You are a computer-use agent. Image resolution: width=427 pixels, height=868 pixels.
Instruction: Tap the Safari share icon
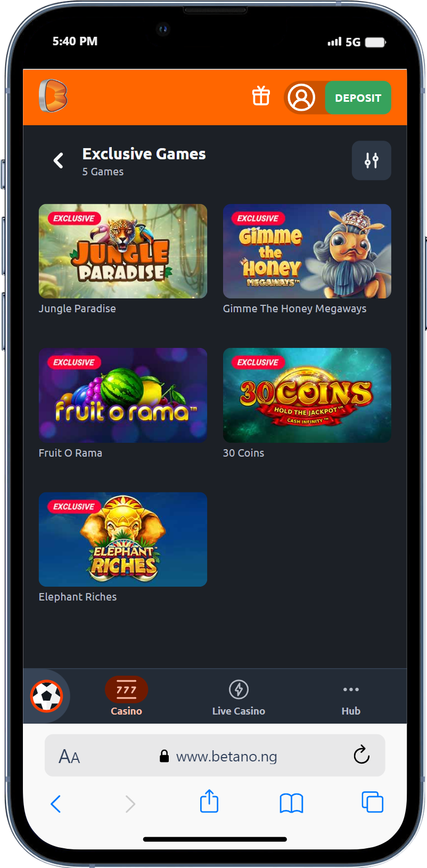(209, 801)
